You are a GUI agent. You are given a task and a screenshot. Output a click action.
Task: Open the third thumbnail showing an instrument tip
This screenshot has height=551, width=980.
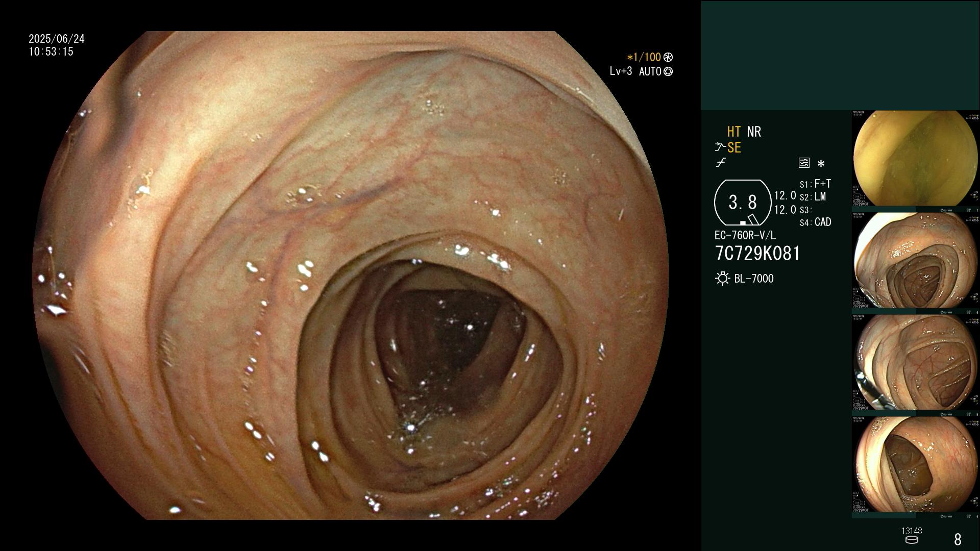click(915, 363)
